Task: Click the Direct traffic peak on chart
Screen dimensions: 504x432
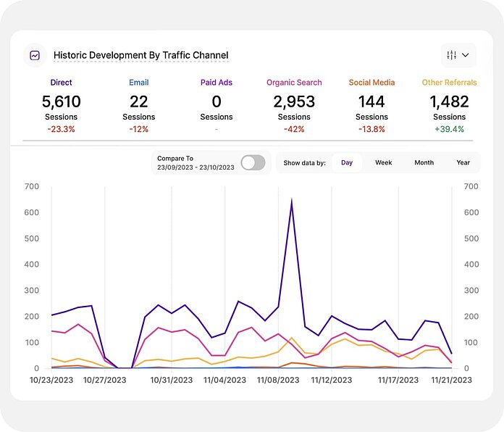Action: pyautogui.click(x=291, y=200)
